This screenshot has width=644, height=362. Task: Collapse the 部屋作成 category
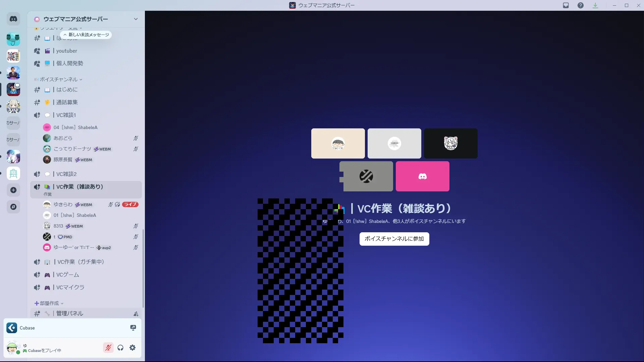pos(49,303)
